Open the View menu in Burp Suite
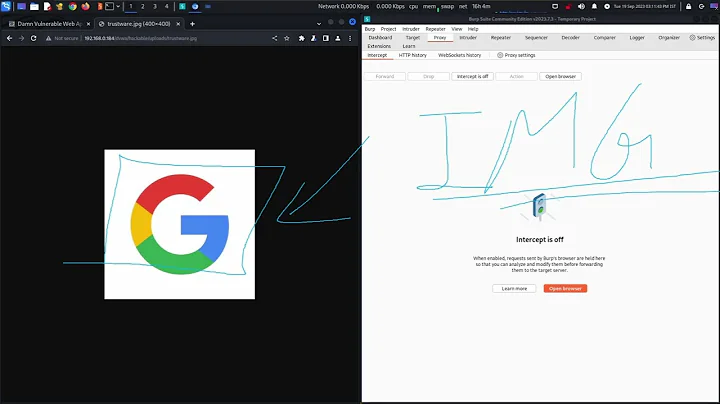This screenshot has width=720, height=404. [x=456, y=29]
